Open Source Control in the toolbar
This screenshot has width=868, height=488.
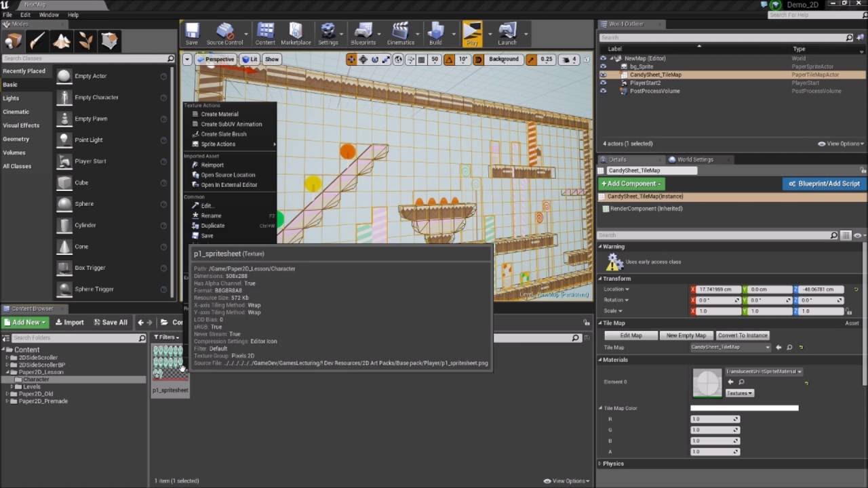224,34
